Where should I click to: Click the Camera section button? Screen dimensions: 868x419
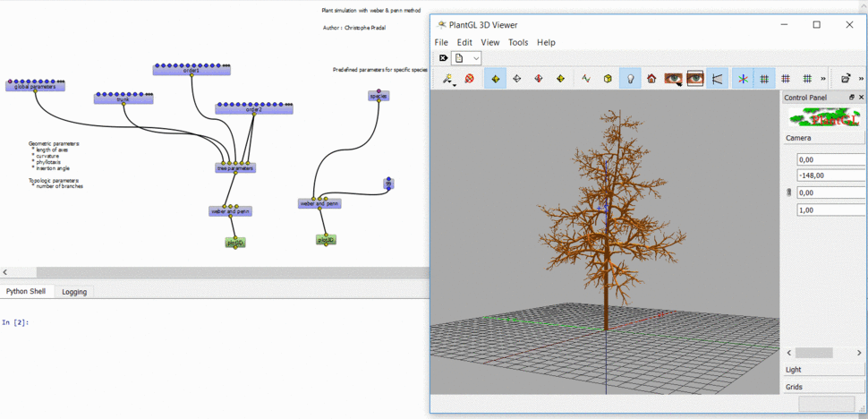coord(824,138)
